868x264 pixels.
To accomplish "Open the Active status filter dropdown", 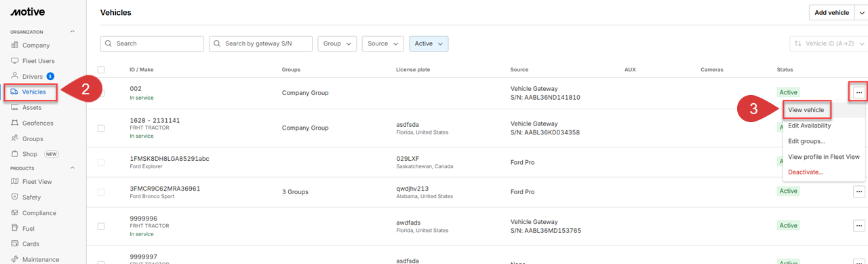I will [x=429, y=43].
